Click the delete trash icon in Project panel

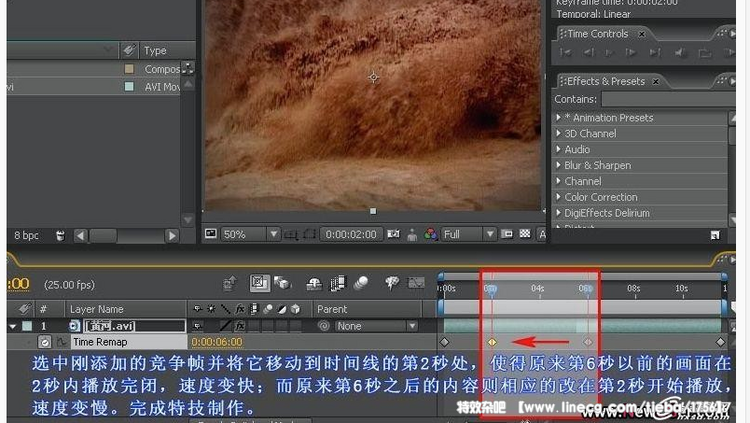coord(60,235)
